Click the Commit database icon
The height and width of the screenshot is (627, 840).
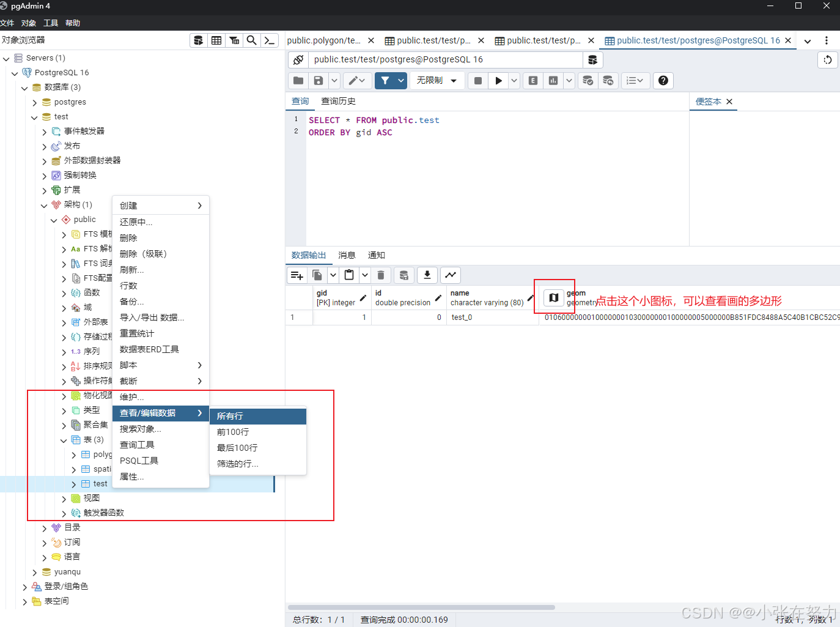click(588, 80)
